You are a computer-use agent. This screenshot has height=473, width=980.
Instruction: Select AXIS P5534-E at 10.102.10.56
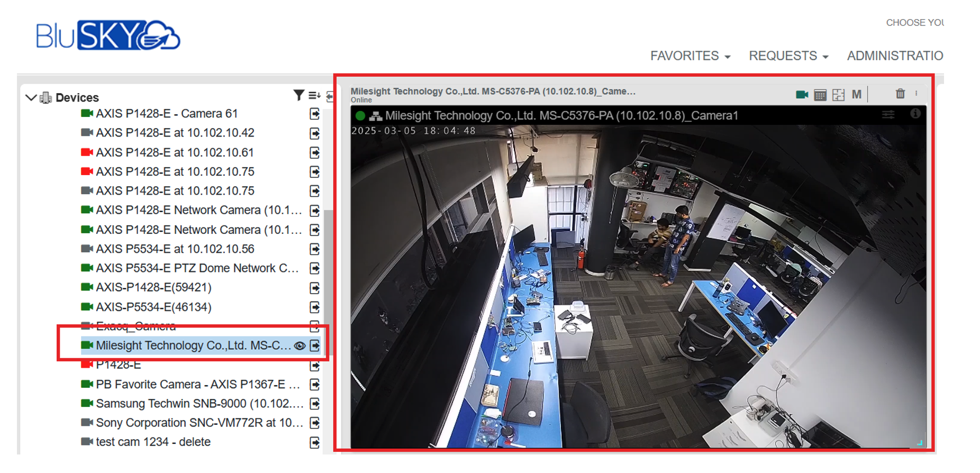(x=175, y=249)
